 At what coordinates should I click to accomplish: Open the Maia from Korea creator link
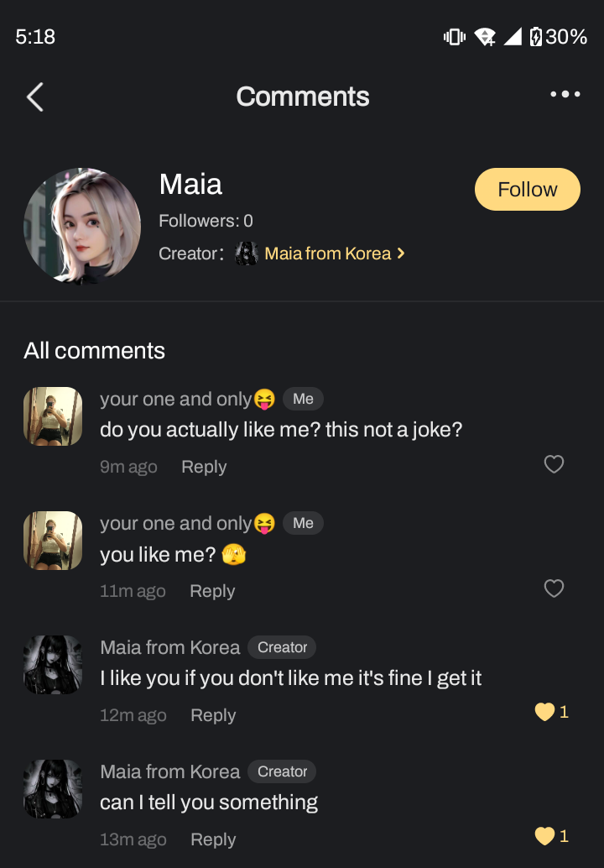click(327, 254)
